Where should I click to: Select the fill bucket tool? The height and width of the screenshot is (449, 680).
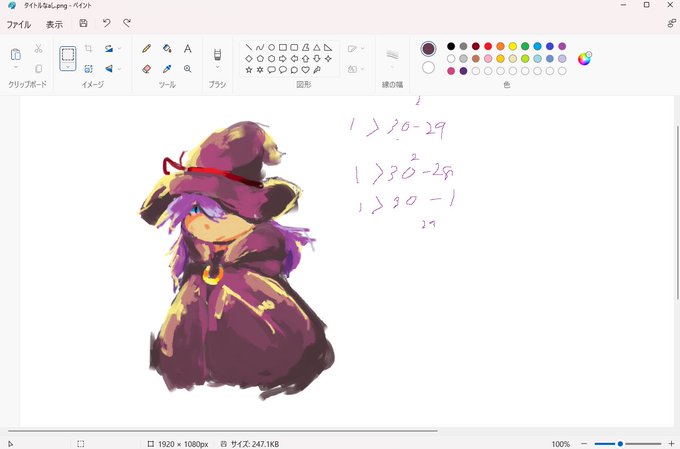point(167,49)
